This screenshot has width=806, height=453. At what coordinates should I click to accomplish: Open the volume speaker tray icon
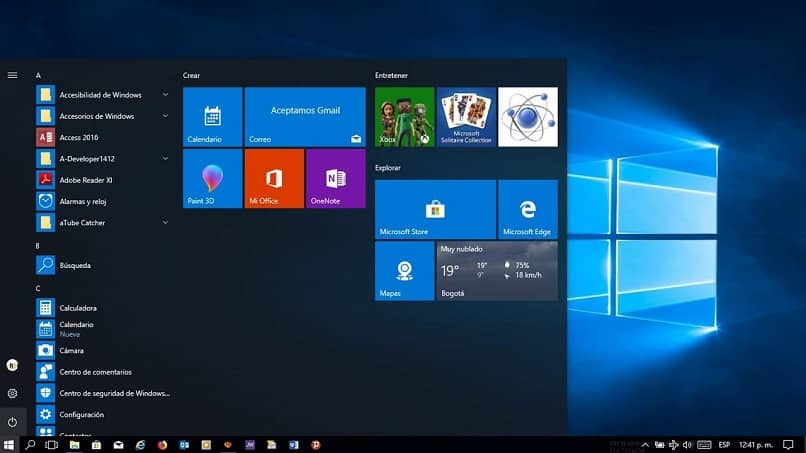[687, 445]
